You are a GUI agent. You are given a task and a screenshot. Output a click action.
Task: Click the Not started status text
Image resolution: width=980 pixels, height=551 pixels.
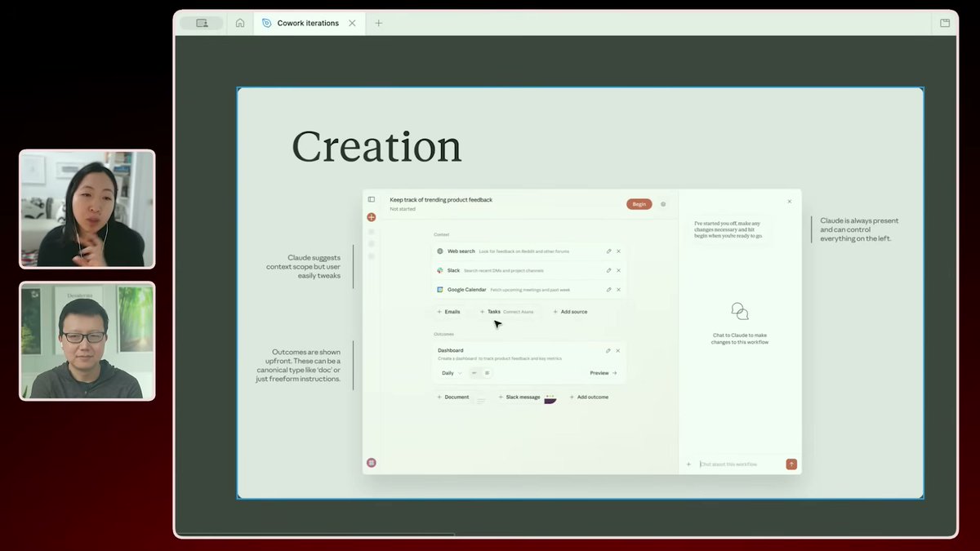pos(403,209)
